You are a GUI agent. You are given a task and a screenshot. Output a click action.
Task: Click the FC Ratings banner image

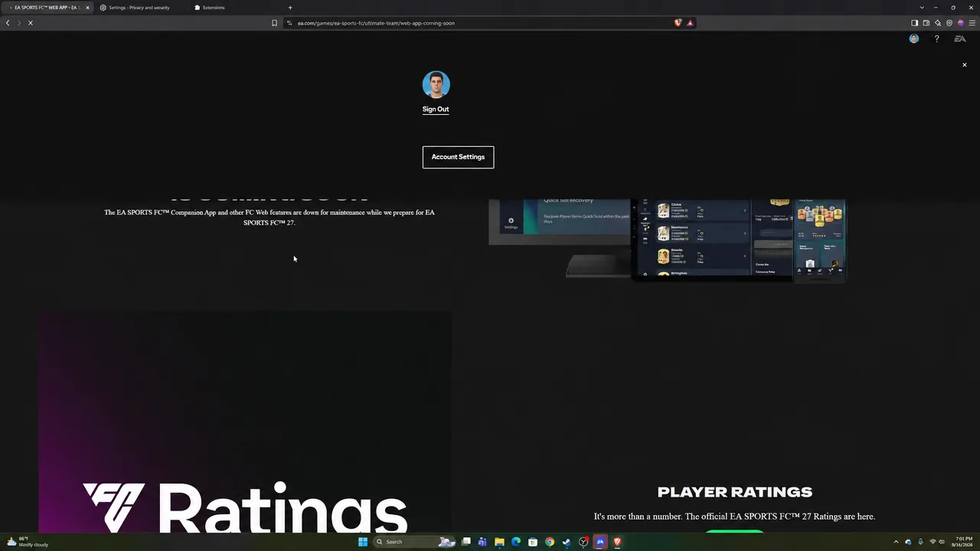(245, 421)
